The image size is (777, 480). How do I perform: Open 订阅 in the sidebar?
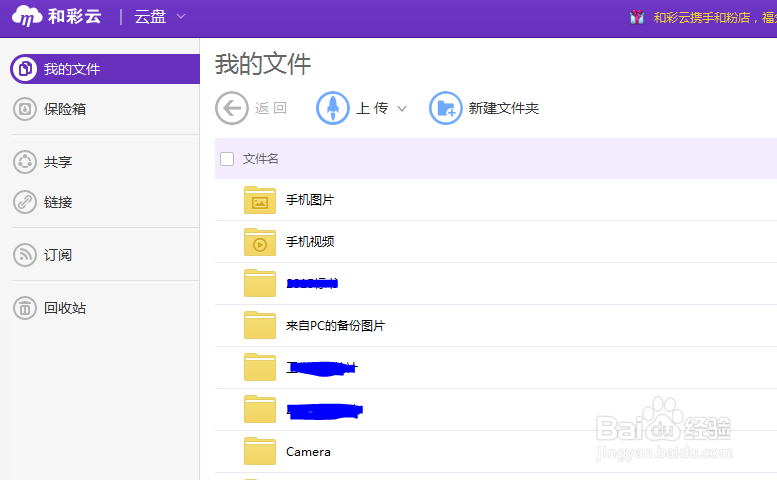[57, 255]
